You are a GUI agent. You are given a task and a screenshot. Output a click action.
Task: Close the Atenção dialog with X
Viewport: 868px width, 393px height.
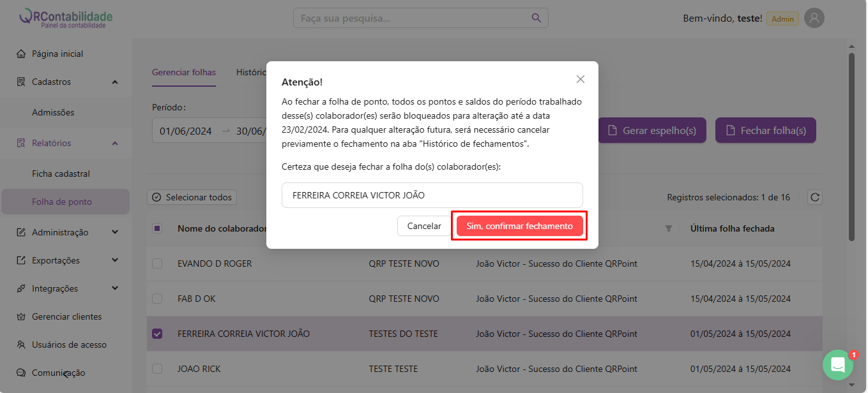click(580, 79)
